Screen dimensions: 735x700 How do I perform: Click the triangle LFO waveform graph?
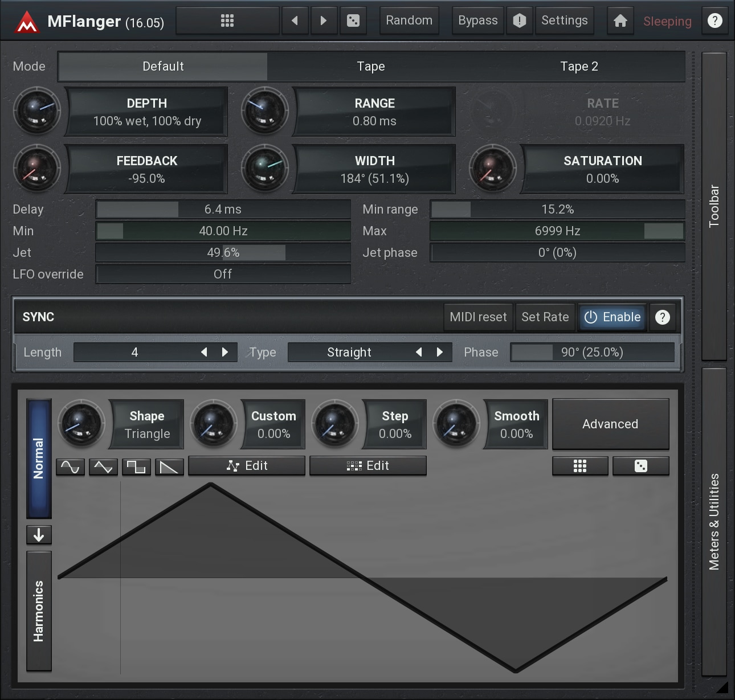click(362, 578)
